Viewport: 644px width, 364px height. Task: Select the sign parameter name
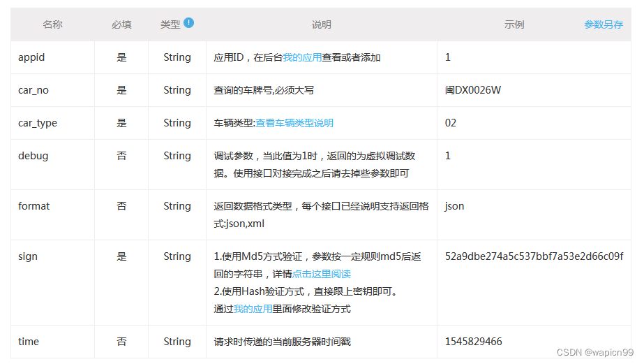pyautogui.click(x=27, y=256)
